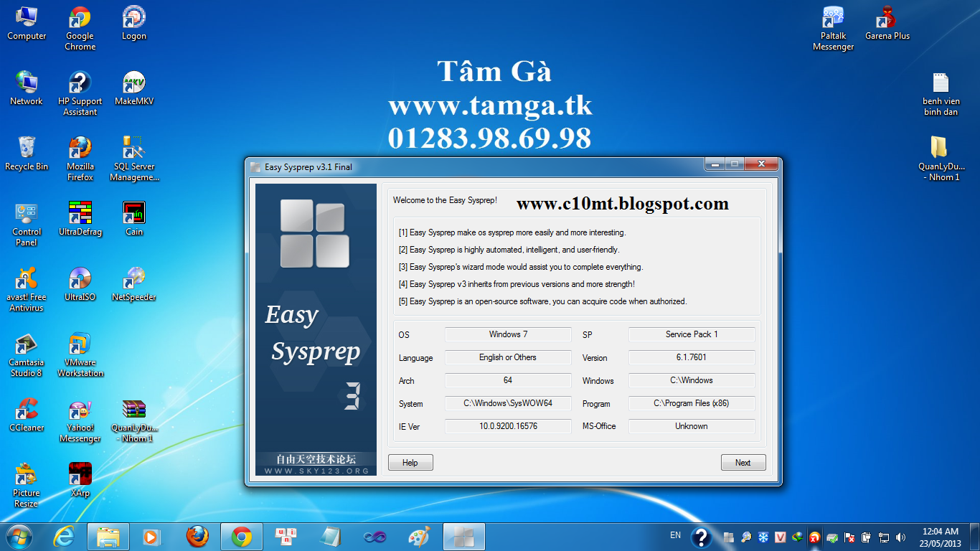The width and height of the screenshot is (980, 551).
Task: Open the UniKey taskbar icon
Action: point(286,537)
